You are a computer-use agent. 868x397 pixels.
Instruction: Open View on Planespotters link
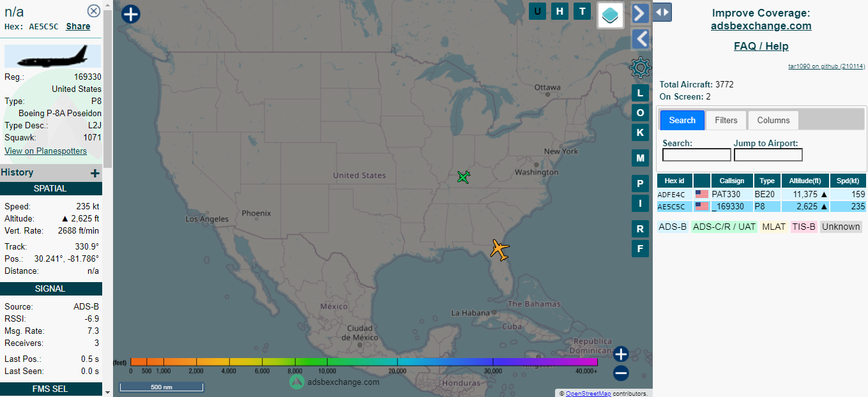pos(45,151)
